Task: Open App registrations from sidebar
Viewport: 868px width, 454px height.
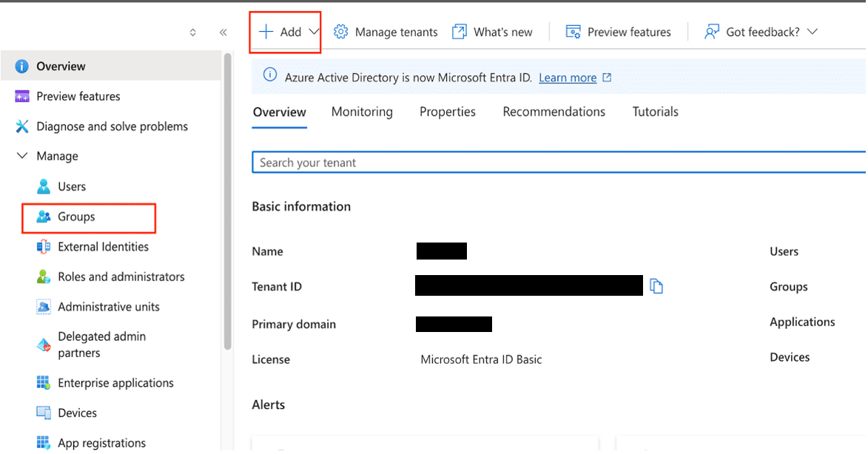Action: pyautogui.click(x=44, y=442)
